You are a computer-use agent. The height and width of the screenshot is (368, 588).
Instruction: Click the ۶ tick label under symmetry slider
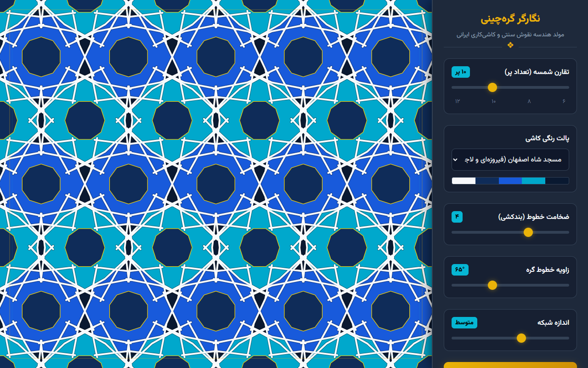564,101
